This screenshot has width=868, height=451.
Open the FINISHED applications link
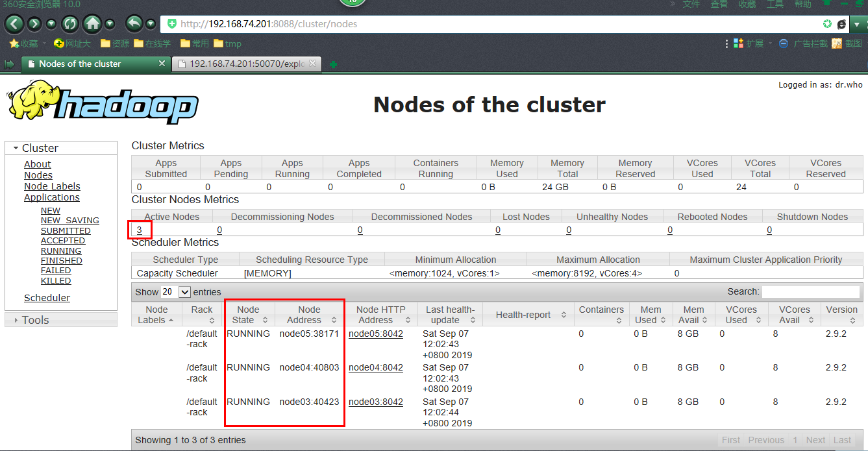62,261
